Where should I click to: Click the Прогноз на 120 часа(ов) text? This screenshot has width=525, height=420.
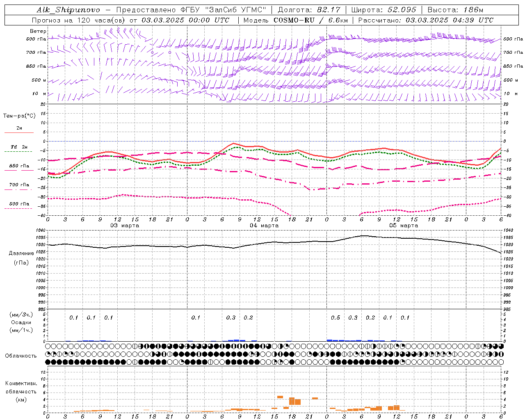pos(79,20)
